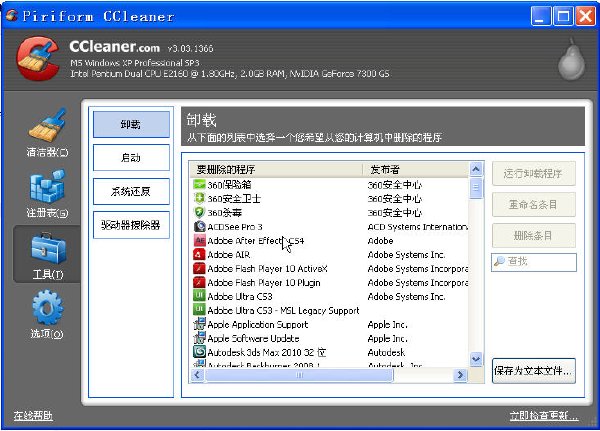Click Rename Entry (重命名条目) button
The height and width of the screenshot is (431, 600).
(x=533, y=204)
